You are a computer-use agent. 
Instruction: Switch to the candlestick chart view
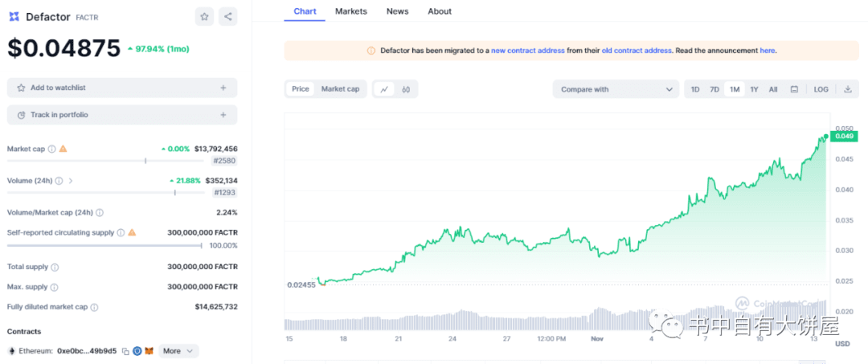[407, 89]
